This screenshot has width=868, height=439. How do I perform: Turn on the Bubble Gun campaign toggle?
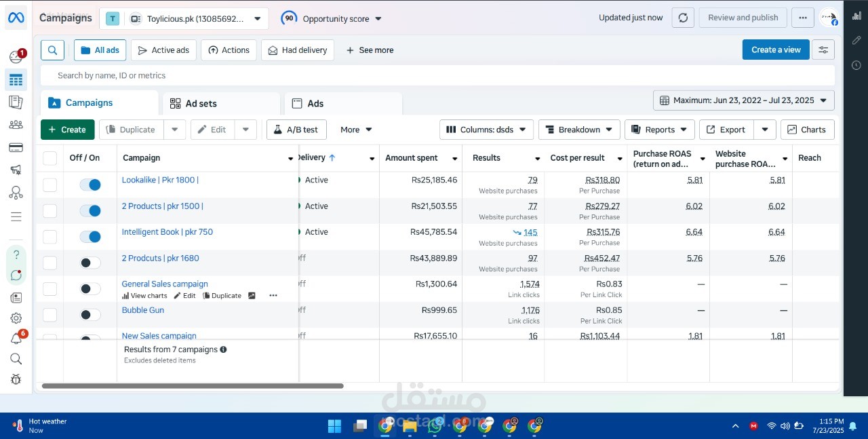tap(90, 315)
